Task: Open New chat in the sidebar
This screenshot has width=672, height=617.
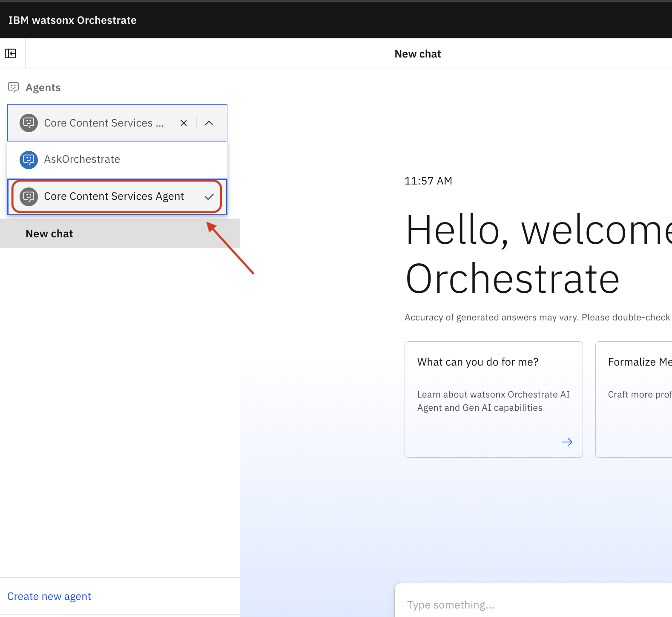Action: coord(49,234)
